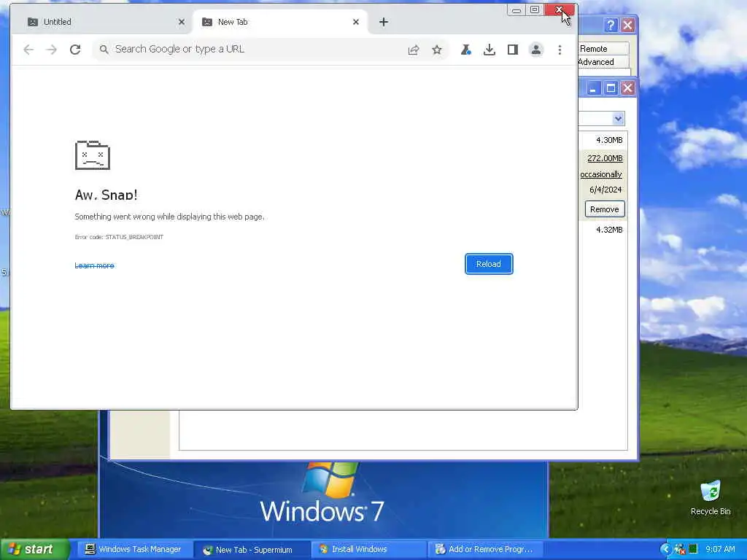Select the 4.32MB program row

pos(603,230)
